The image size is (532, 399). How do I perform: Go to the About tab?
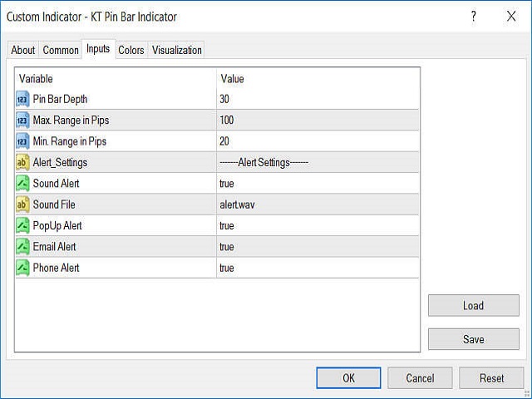[23, 50]
